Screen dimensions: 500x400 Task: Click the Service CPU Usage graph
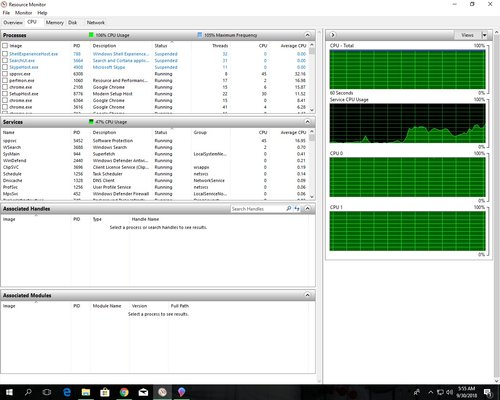pyautogui.click(x=407, y=123)
